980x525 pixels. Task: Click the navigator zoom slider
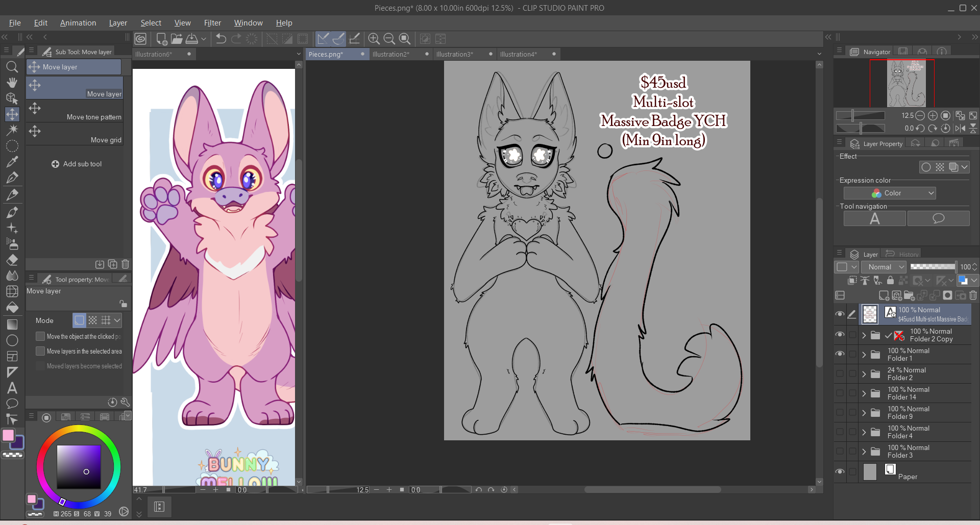coord(860,116)
